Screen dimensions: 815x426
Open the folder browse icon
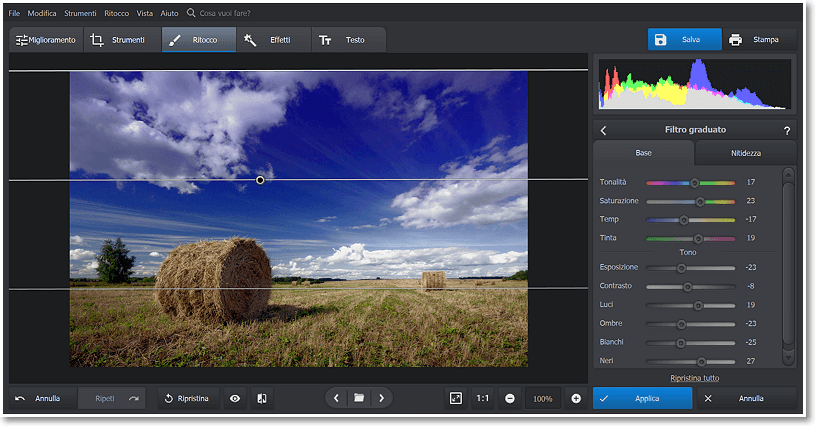pos(359,398)
